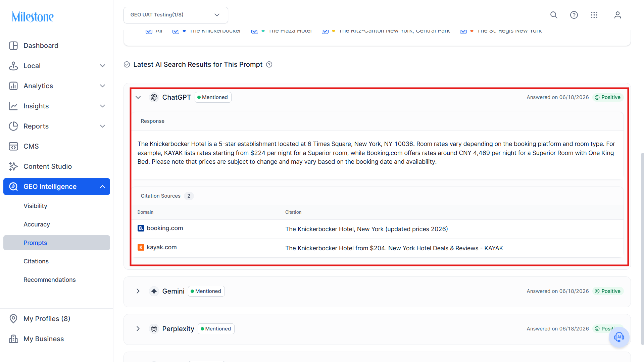Screen dimensions: 644x362
Task: Collapse the GEO Intelligence menu chevron
Action: [x=103, y=187]
